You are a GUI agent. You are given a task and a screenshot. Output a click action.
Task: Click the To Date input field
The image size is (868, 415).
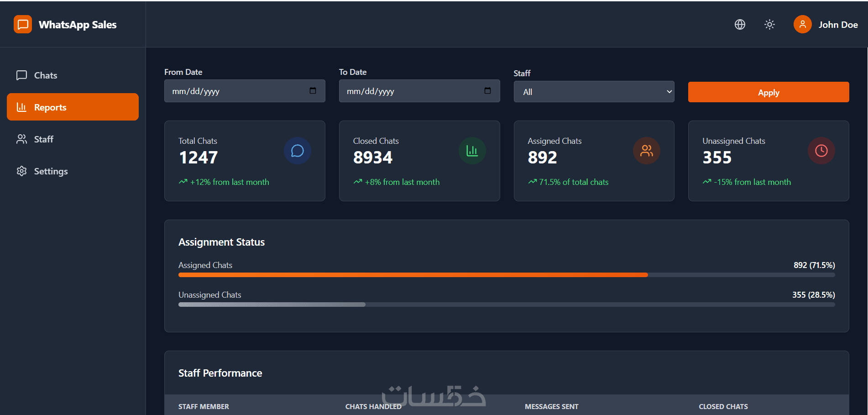click(x=419, y=91)
